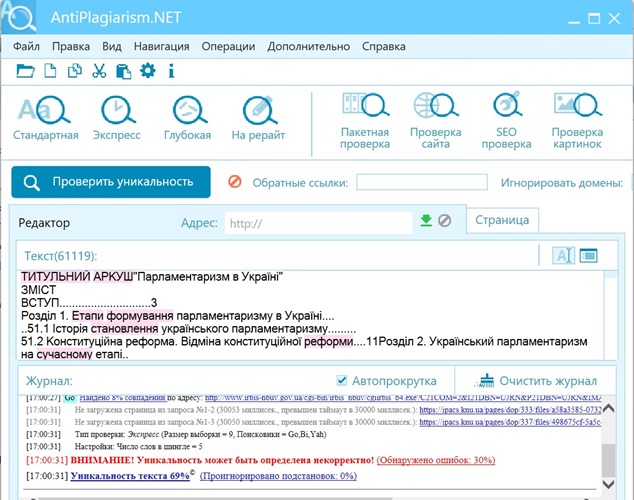
Task: Open Уникальность текста 69% link
Action: pyautogui.click(x=130, y=476)
